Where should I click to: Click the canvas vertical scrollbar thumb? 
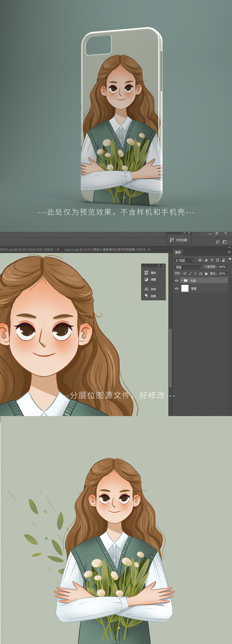[170, 358]
